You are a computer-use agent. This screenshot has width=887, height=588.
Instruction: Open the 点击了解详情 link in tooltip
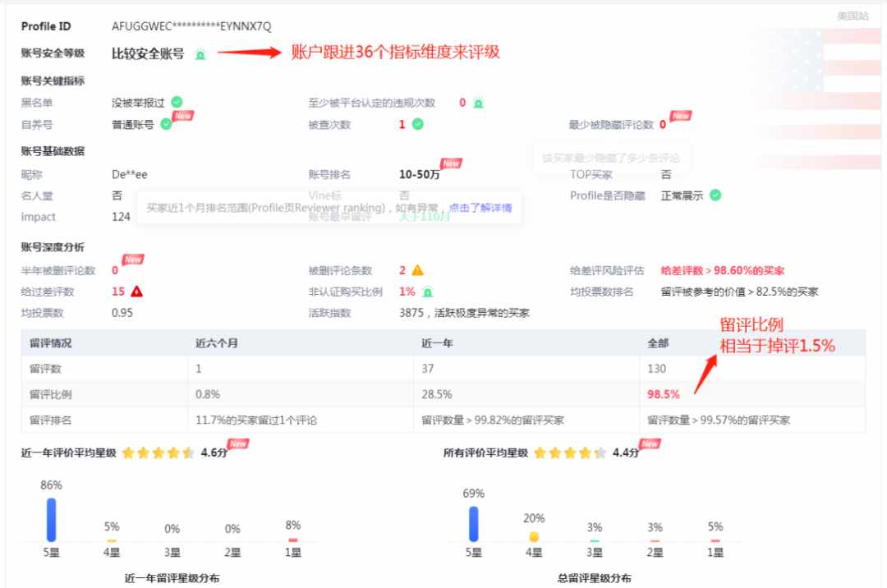[x=480, y=208]
